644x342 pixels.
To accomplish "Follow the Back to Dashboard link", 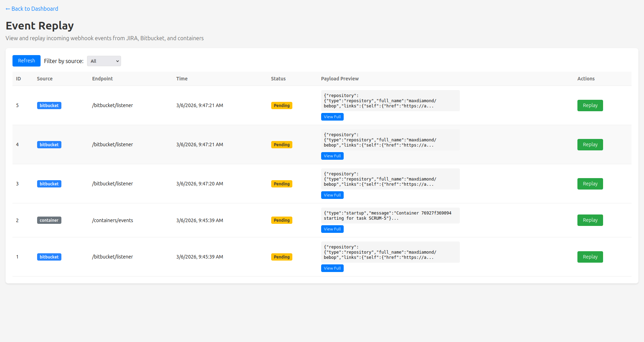I will [32, 8].
